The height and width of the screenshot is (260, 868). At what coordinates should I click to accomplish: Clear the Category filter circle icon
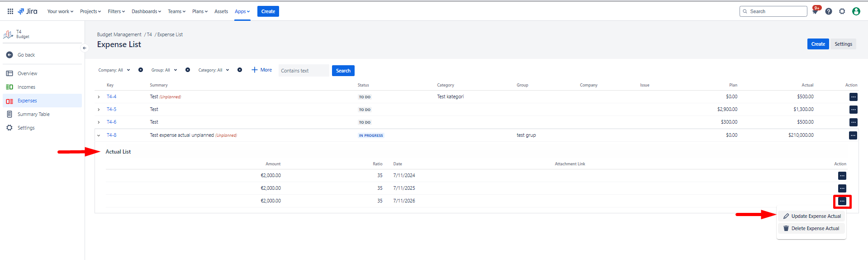click(240, 70)
